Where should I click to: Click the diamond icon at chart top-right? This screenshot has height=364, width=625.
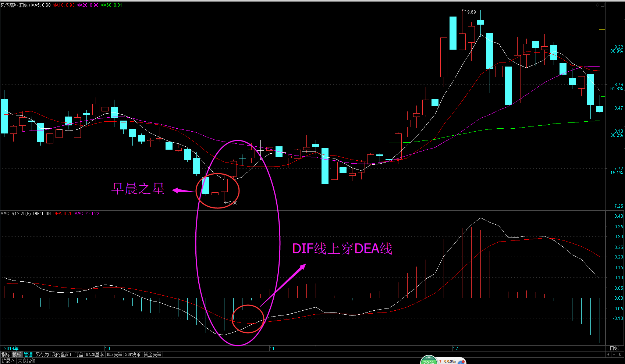click(598, 5)
